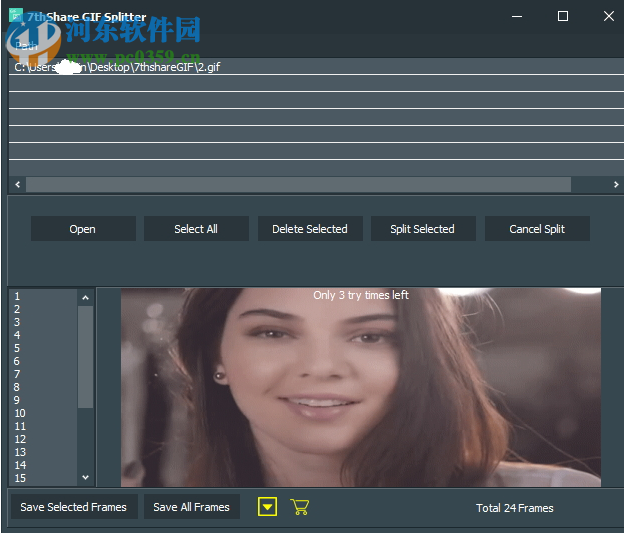The image size is (624, 533).
Task: Select frame 2 in the frame list
Action: tap(43, 309)
